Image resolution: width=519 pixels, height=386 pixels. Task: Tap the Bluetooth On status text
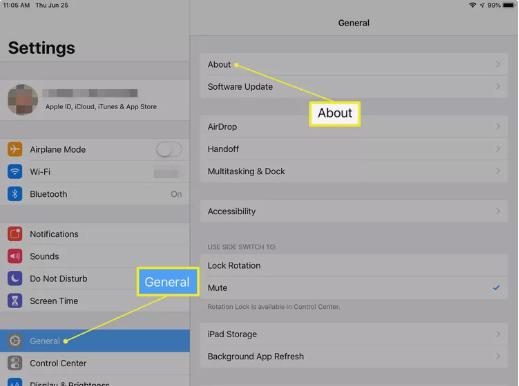click(176, 194)
